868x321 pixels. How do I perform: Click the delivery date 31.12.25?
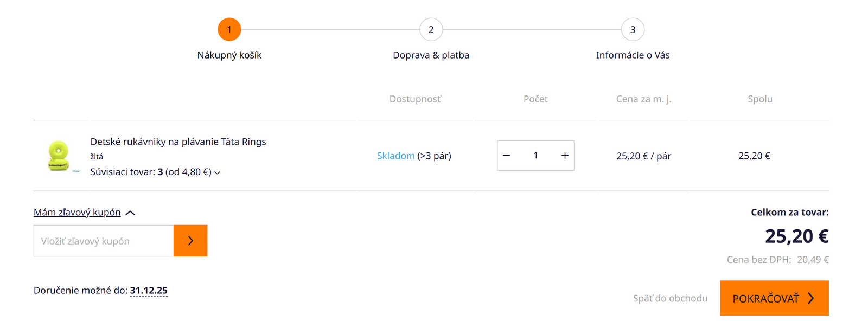149,290
